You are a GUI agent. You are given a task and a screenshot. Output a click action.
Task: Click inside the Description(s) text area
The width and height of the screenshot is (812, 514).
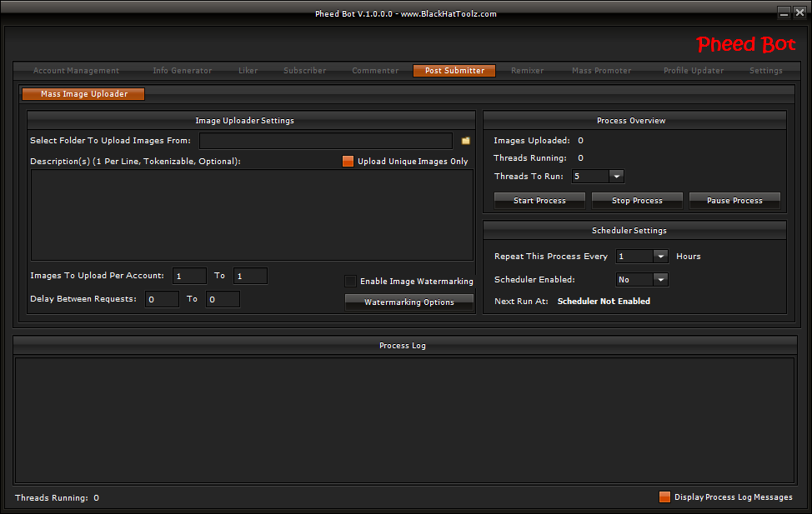click(252, 215)
